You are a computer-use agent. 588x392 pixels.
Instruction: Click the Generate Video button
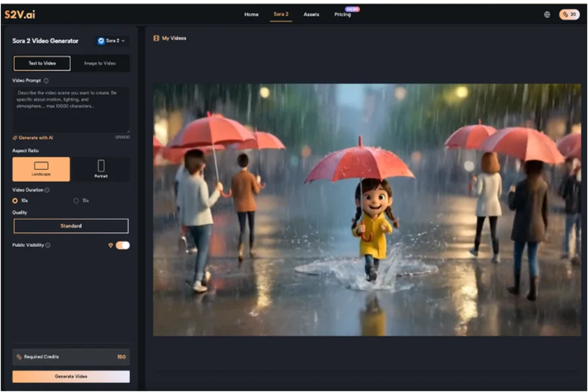71,378
